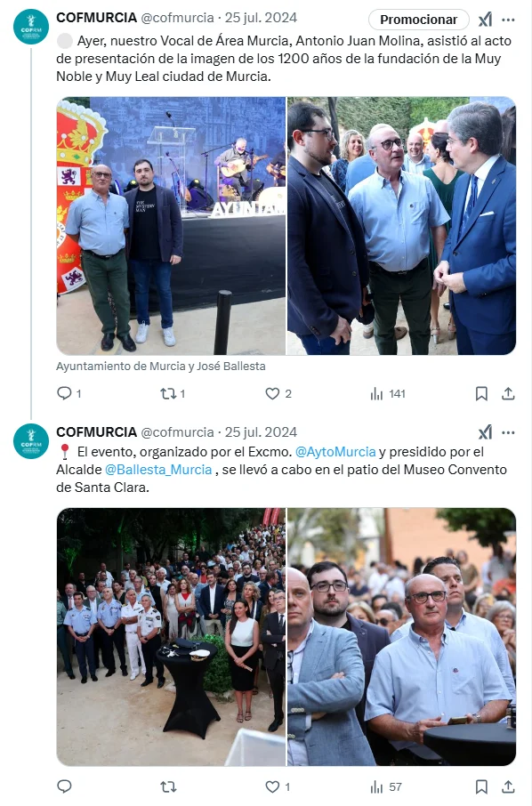532x806 pixels.
Task: Open the @Ballesta_Murcia mention link
Action: 158,470
